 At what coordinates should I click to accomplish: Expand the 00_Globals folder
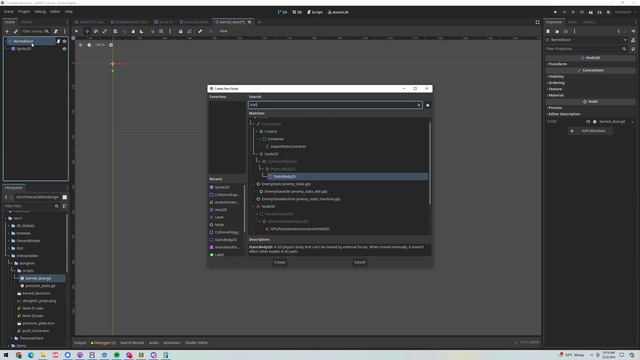pyautogui.click(x=8, y=226)
